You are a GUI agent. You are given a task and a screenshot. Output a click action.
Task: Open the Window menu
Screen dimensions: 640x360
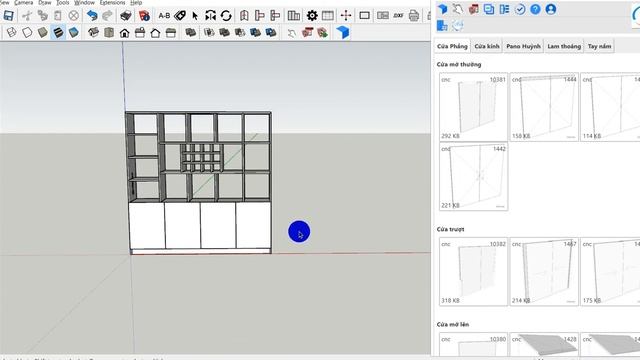pyautogui.click(x=84, y=2)
